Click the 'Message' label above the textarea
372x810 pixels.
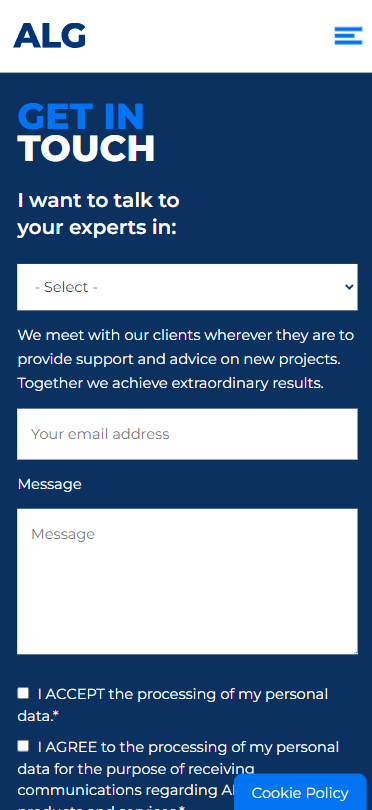point(50,484)
